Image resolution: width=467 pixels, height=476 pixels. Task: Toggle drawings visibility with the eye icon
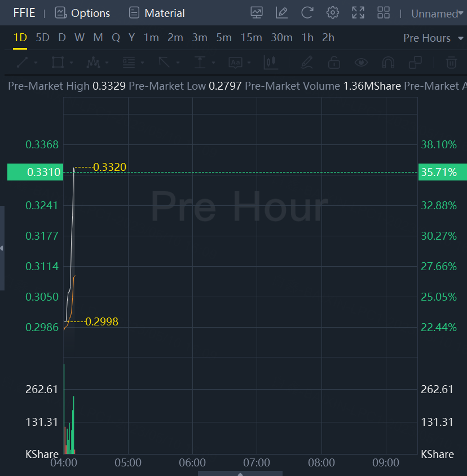pos(361,62)
